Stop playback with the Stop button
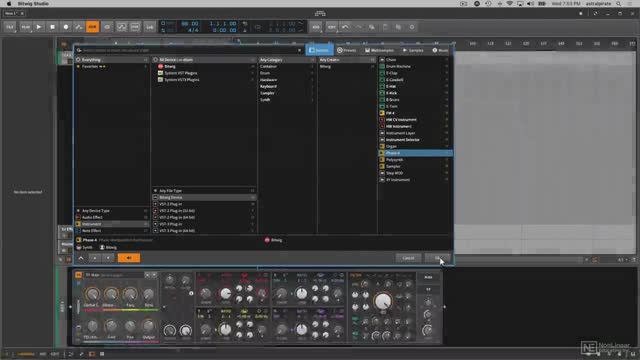640x360 pixels. click(52, 27)
